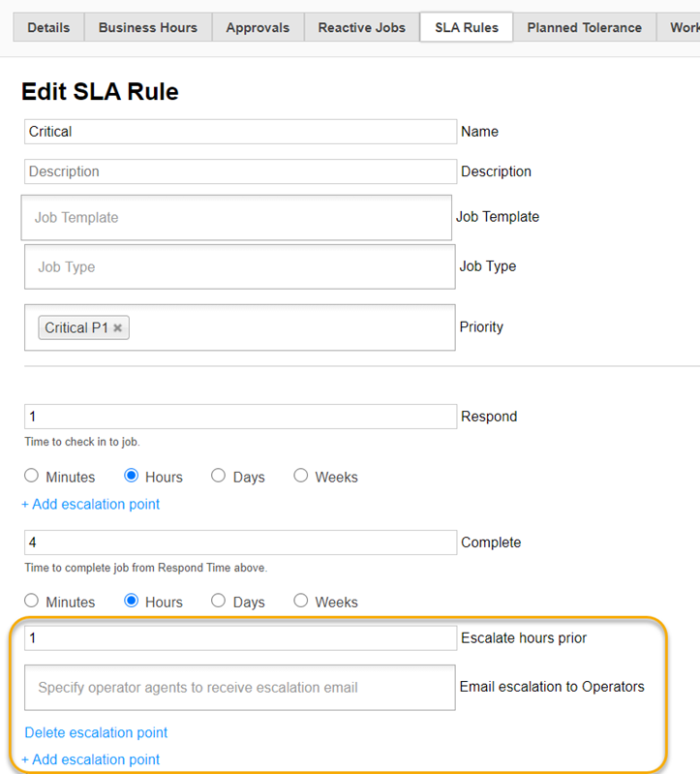This screenshot has width=700, height=774.
Task: Select Weeks for Respond time unit
Action: click(301, 476)
